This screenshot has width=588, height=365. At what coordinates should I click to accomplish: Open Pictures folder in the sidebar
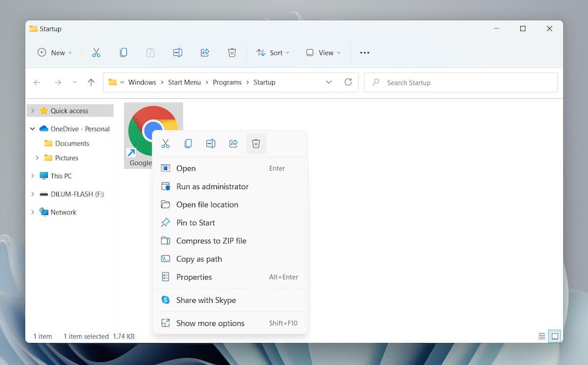click(x=67, y=157)
